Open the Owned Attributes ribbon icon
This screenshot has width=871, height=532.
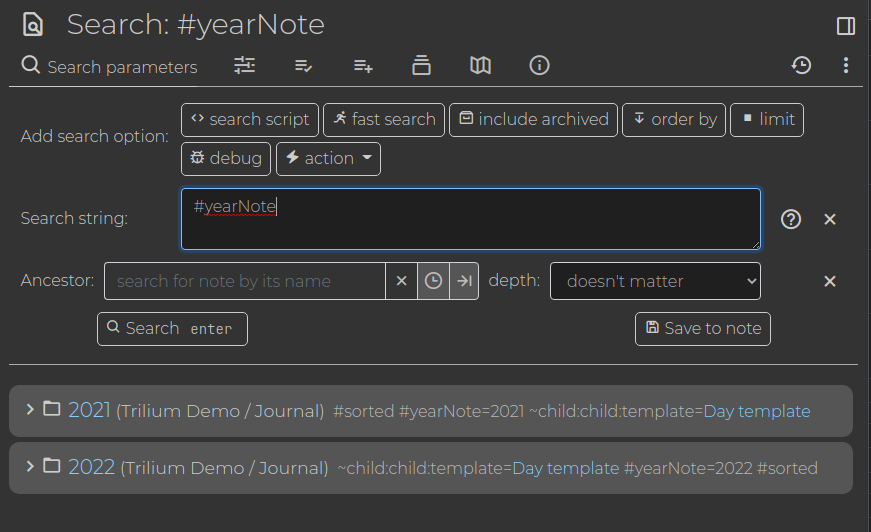[x=303, y=66]
